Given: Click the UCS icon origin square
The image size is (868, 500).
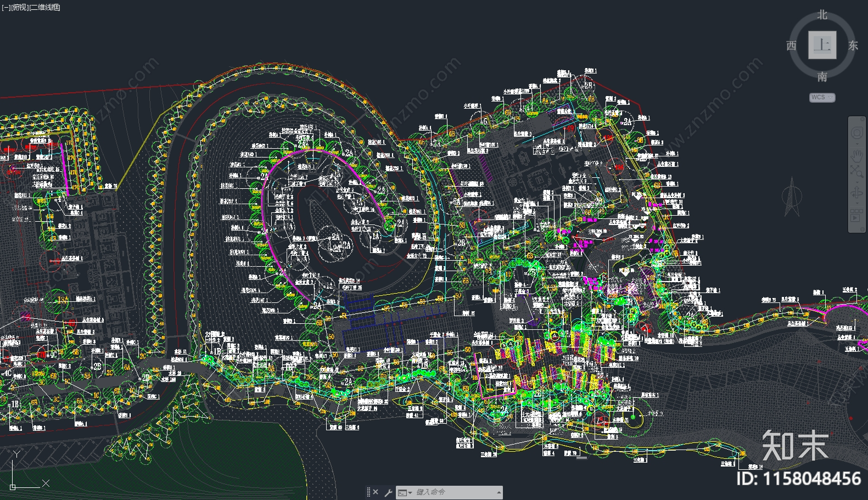Looking at the screenshot, I should 13,486.
